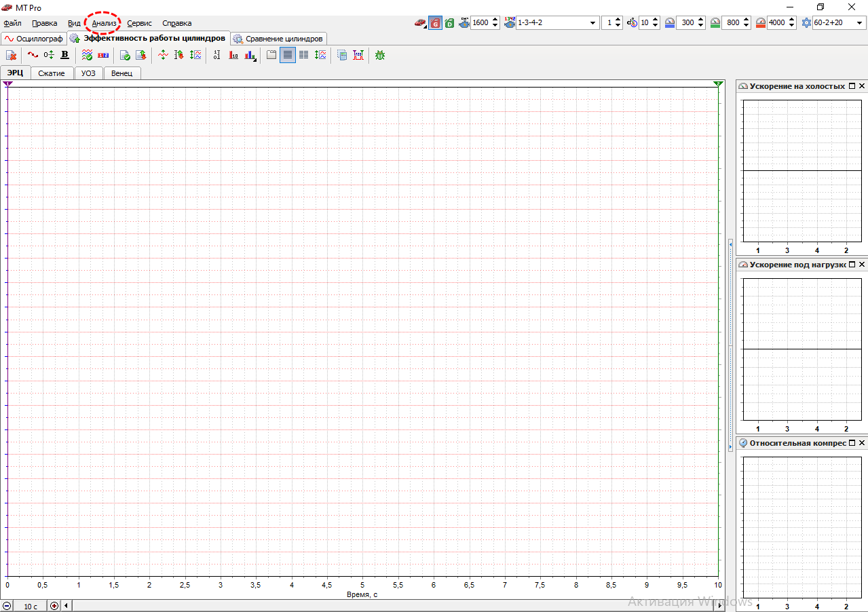Viewport: 868px width, 612px height.
Task: Click the delete document icon with red X
Action: [x=11, y=56]
